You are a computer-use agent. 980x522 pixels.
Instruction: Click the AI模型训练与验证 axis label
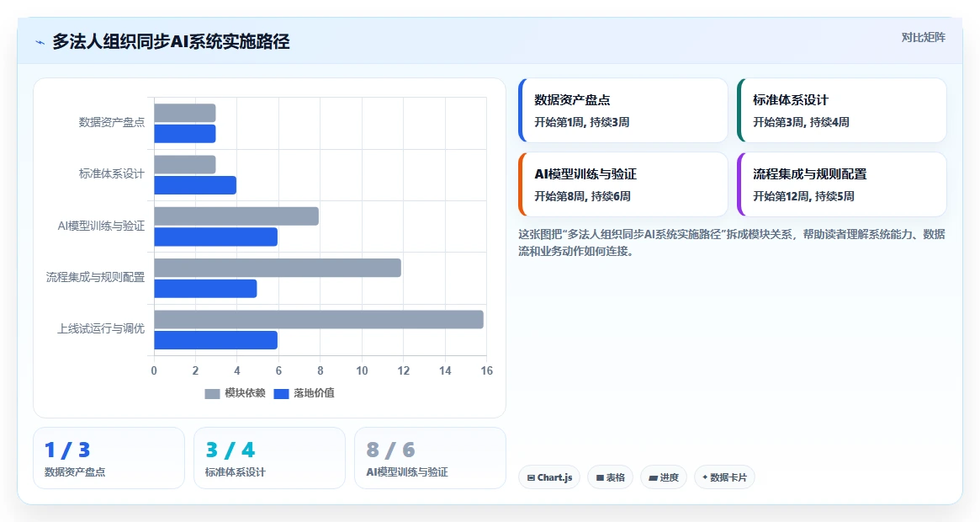[101, 226]
